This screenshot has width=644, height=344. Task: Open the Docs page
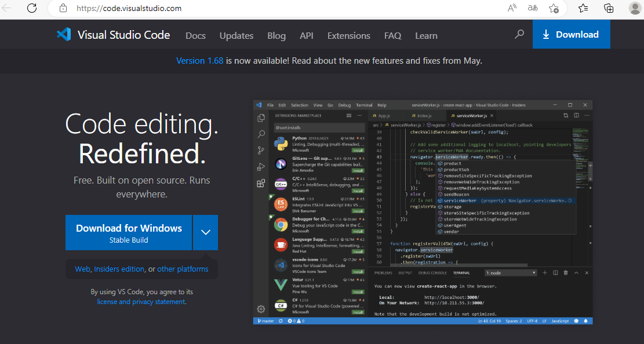tap(195, 36)
